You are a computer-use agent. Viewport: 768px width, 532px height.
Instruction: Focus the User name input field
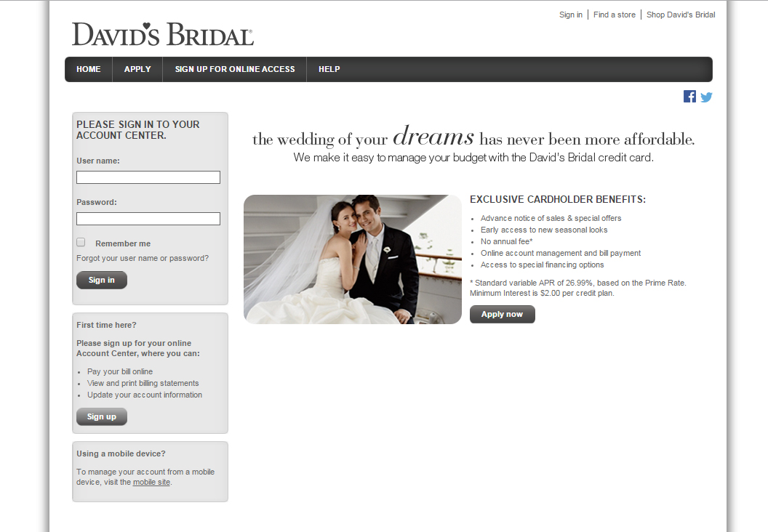coord(148,177)
